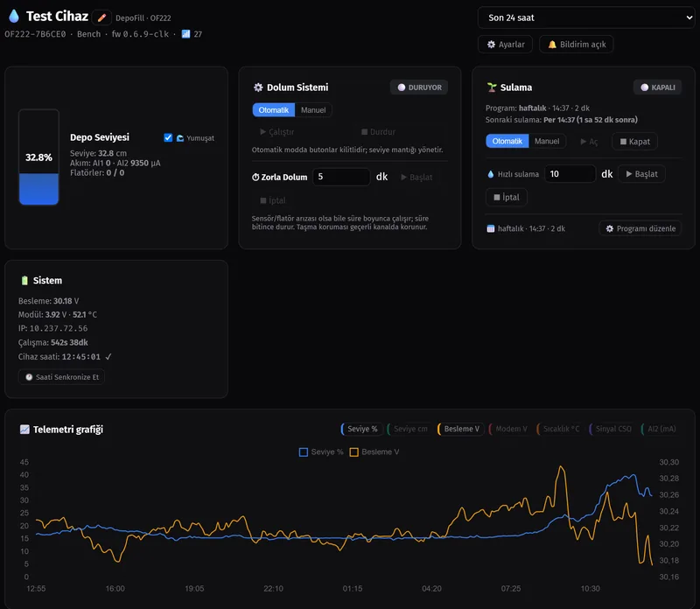This screenshot has width=700, height=609.
Task: Click Başlat next to Hızlı sulama
Action: 641,173
